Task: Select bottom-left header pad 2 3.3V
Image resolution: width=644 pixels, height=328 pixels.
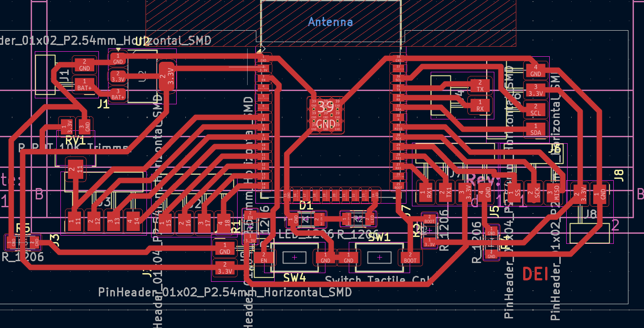Action: pyautogui.click(x=225, y=268)
